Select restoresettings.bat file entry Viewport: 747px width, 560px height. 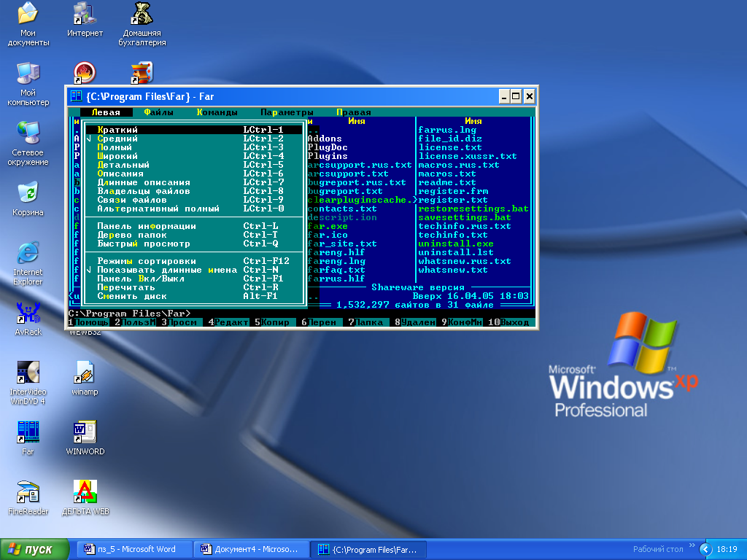(473, 209)
